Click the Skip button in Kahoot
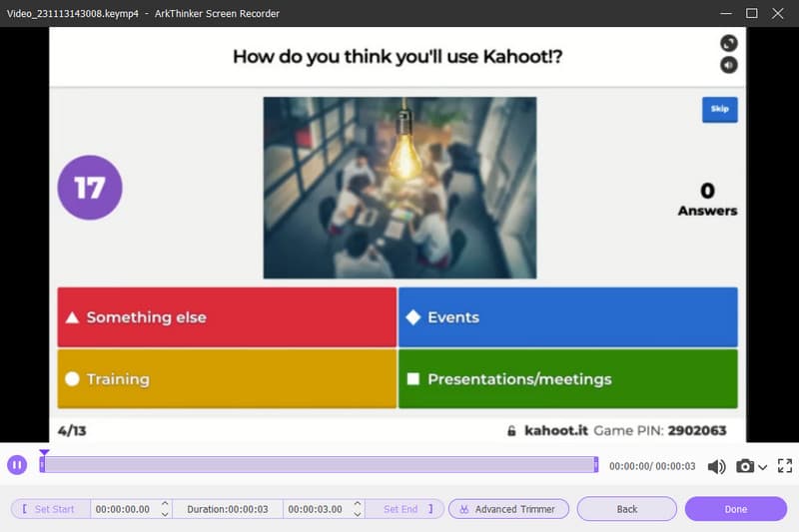This screenshot has width=799, height=532. coord(719,110)
